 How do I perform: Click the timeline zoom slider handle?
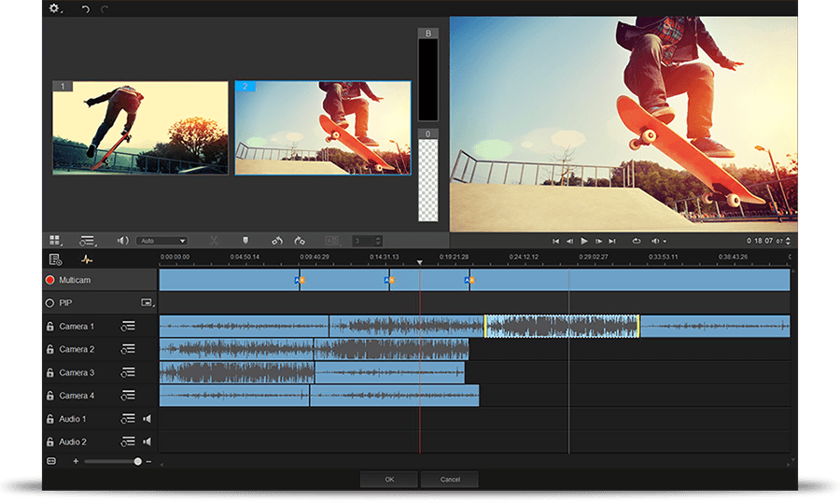coord(138,461)
